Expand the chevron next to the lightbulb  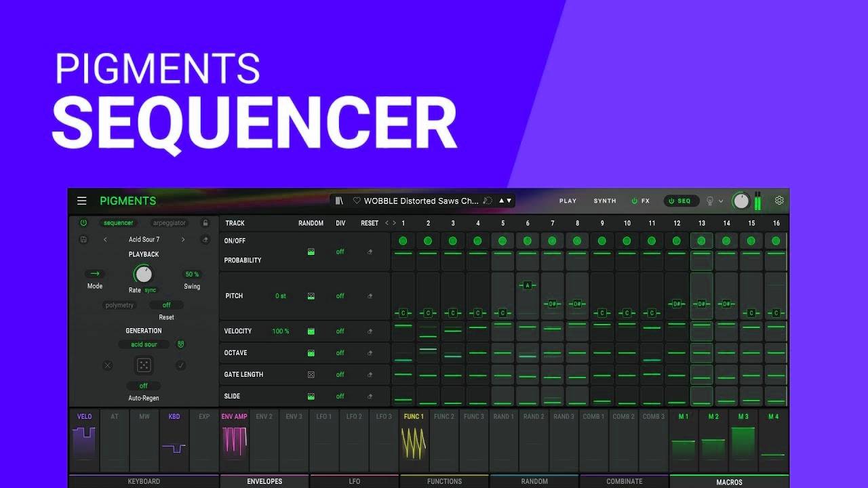(721, 201)
